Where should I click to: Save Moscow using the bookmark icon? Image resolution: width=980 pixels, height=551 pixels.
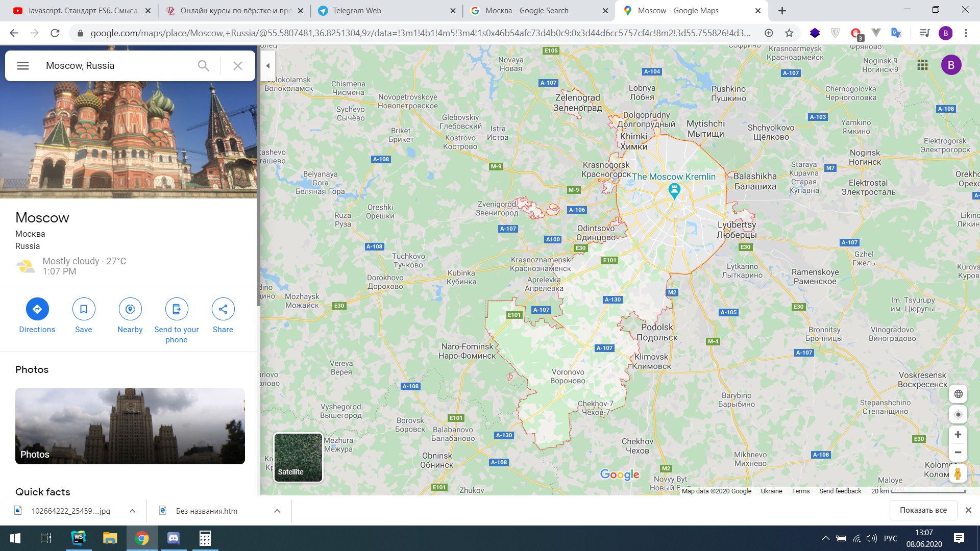point(84,309)
